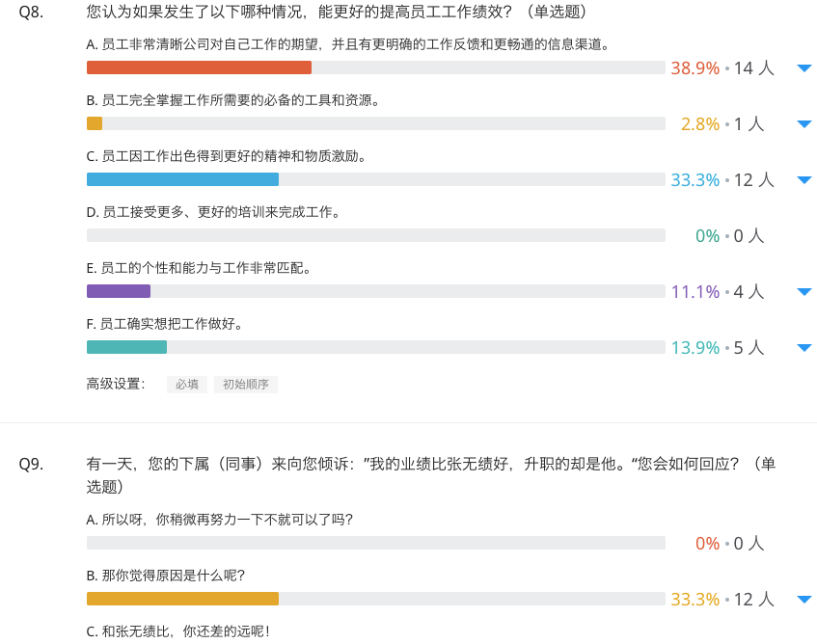Expand details arrow for Q8 option A
This screenshot has width=817, height=644.
pyautogui.click(x=804, y=68)
